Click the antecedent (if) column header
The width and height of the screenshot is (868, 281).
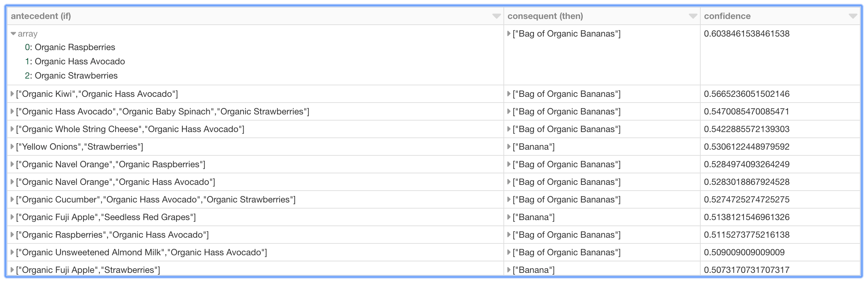click(x=41, y=16)
